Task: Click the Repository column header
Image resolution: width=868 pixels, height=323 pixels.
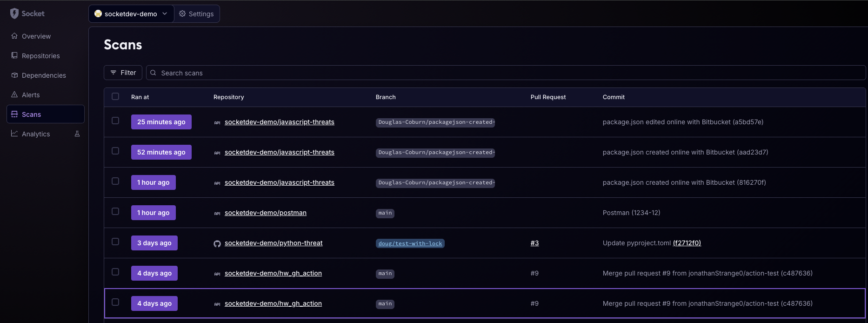Action: 228,97
